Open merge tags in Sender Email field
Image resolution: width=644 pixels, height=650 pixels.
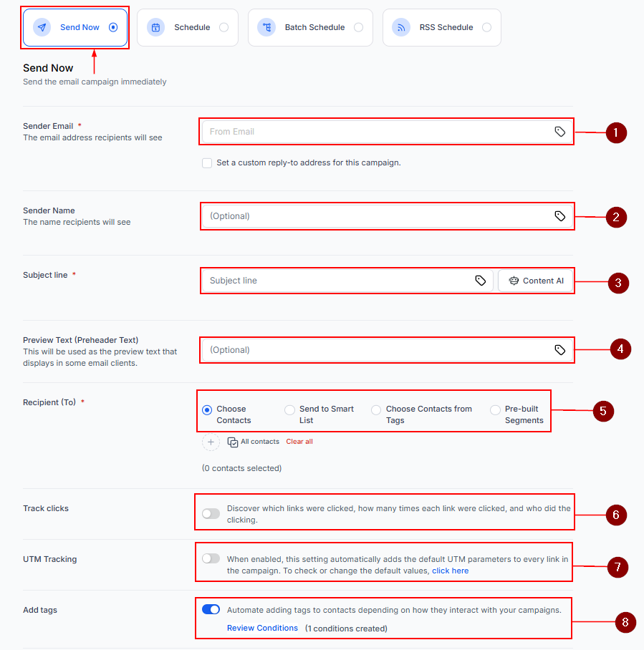(559, 132)
